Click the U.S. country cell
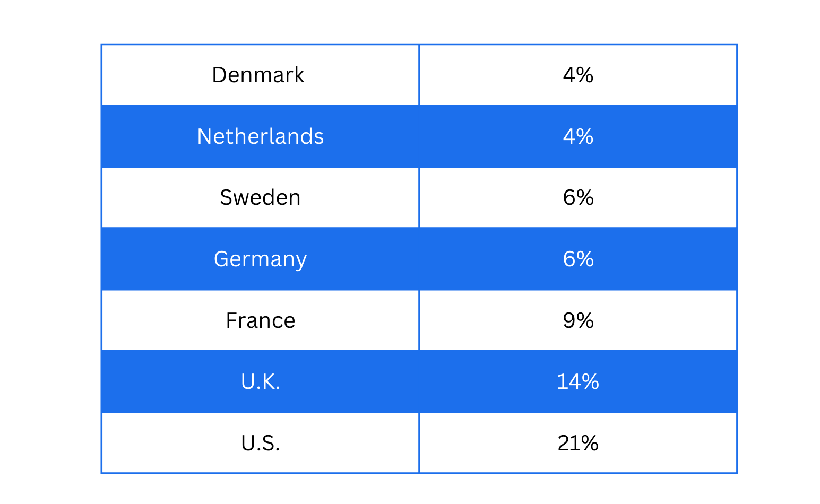820x504 pixels. (260, 443)
